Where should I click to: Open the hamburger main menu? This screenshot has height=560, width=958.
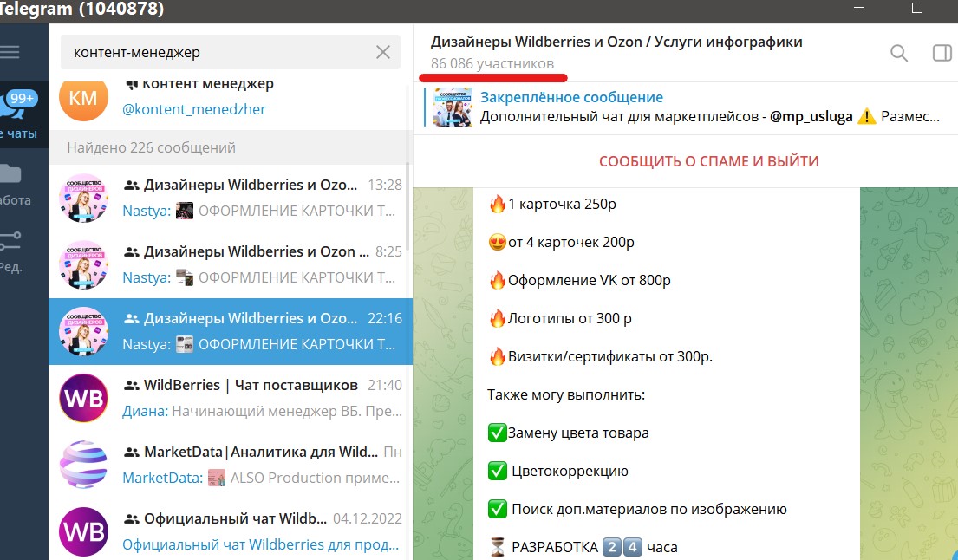tap(9, 52)
